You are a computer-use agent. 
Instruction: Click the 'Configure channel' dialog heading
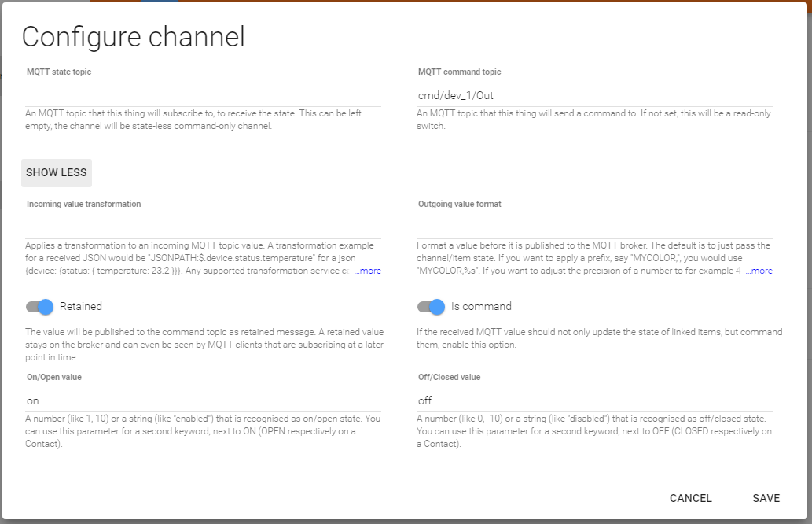tap(133, 37)
